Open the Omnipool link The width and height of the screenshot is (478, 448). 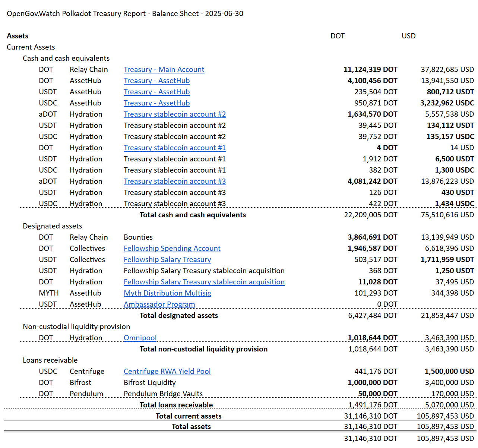(x=140, y=338)
